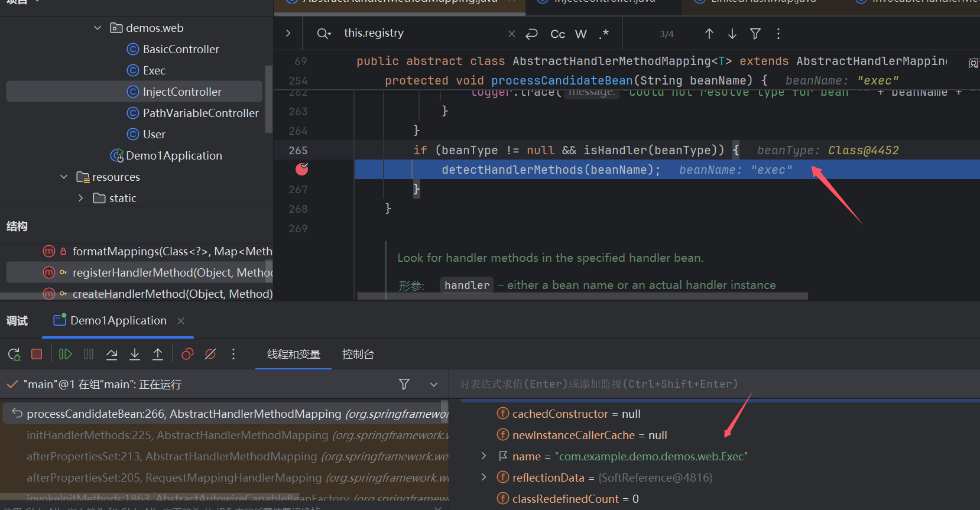Step into method

click(x=135, y=354)
